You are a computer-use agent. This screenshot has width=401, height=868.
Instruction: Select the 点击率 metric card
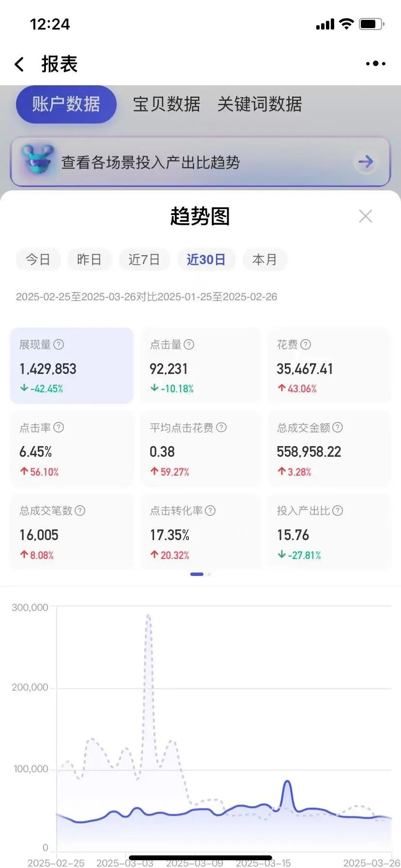[72, 449]
